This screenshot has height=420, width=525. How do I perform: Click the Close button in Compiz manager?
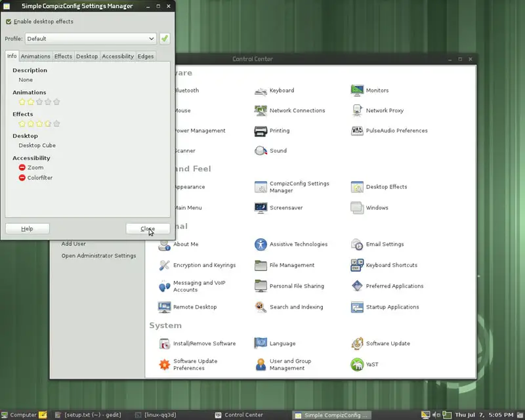click(148, 229)
